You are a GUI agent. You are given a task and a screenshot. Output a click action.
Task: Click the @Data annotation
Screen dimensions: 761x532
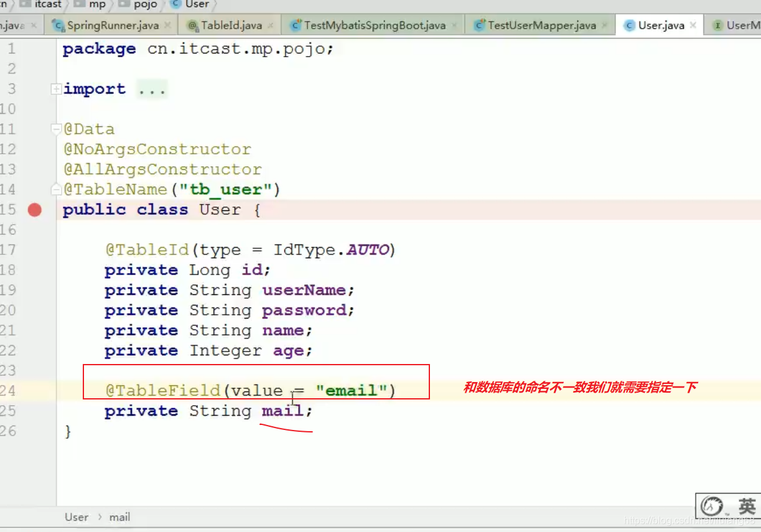[89, 129]
